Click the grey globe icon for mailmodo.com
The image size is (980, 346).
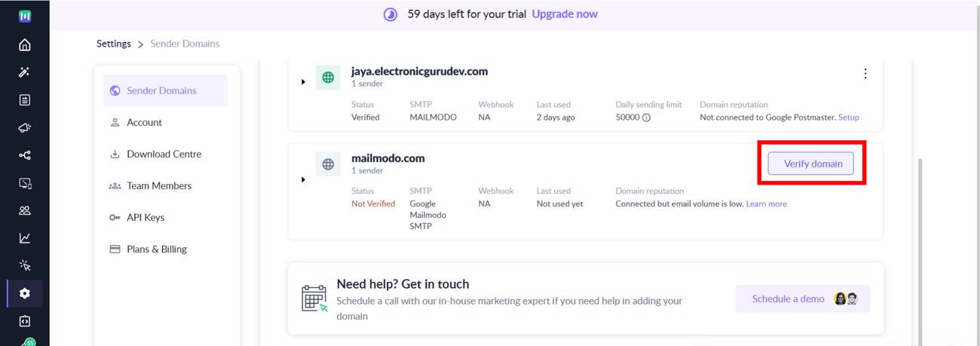coord(328,164)
